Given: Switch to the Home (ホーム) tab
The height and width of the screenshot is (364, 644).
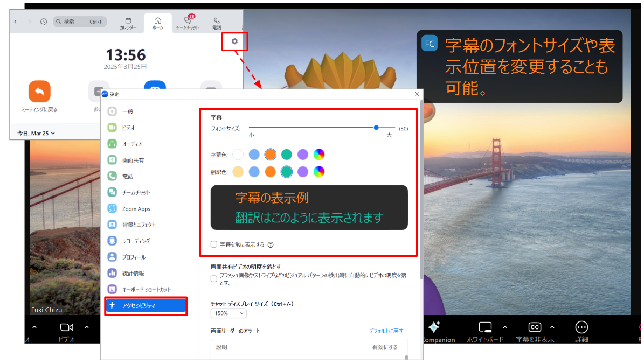Looking at the screenshot, I should [x=158, y=23].
